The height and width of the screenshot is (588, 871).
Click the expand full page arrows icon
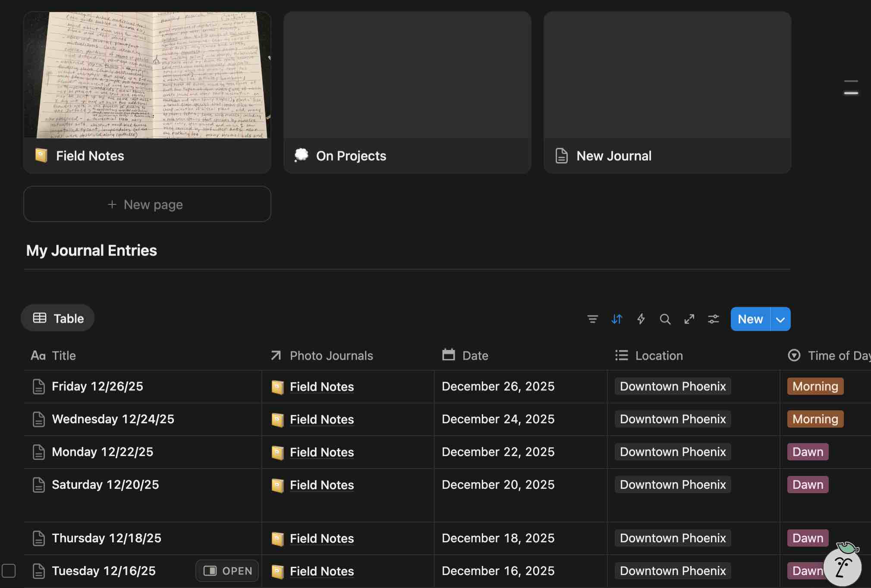689,319
